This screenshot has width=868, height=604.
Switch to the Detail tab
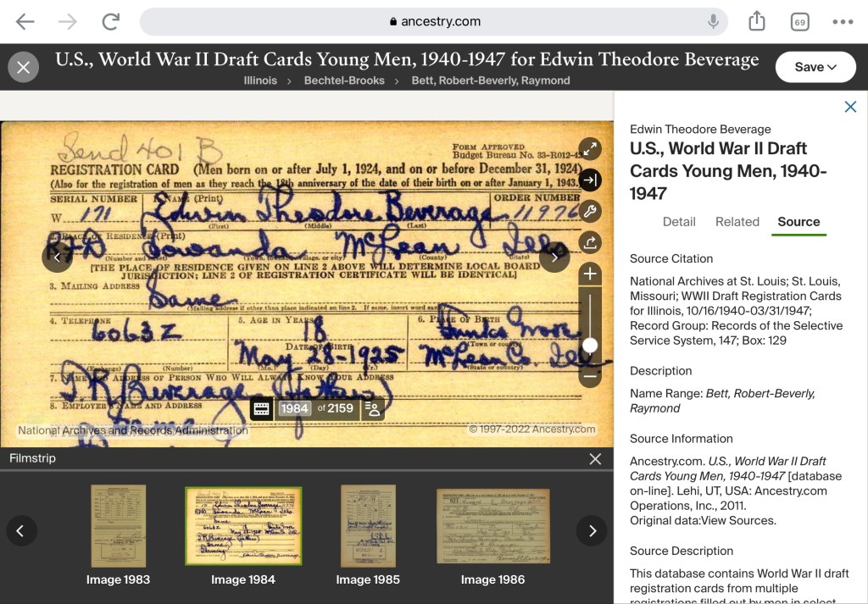click(679, 222)
